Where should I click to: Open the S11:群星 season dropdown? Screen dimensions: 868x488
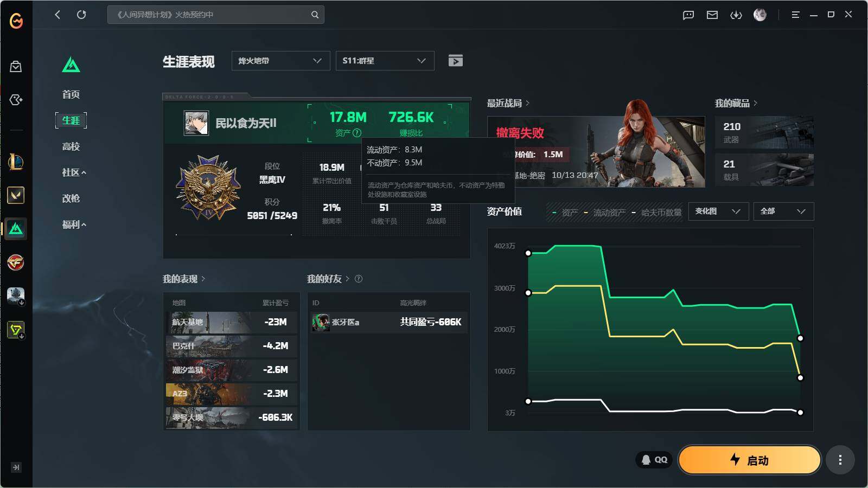[x=385, y=61]
